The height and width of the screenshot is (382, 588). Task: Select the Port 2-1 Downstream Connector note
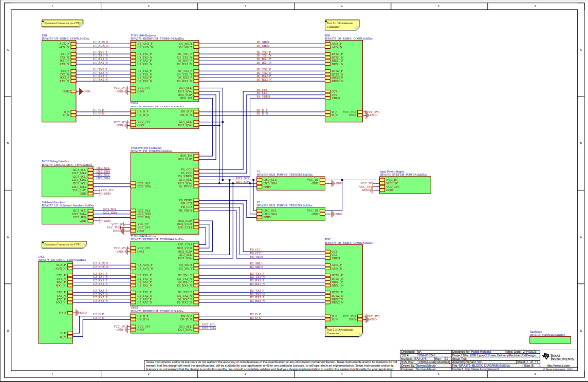pos(342,24)
